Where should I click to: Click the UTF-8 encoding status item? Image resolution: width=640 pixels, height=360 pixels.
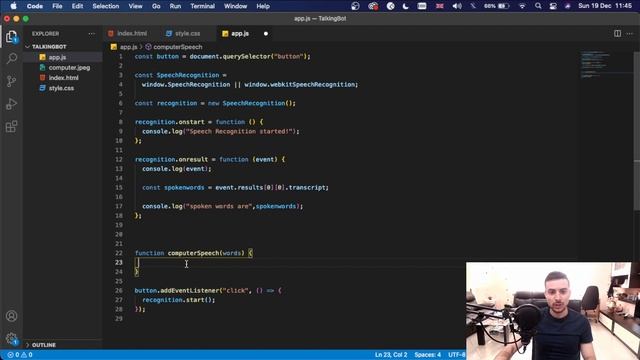pos(457,355)
